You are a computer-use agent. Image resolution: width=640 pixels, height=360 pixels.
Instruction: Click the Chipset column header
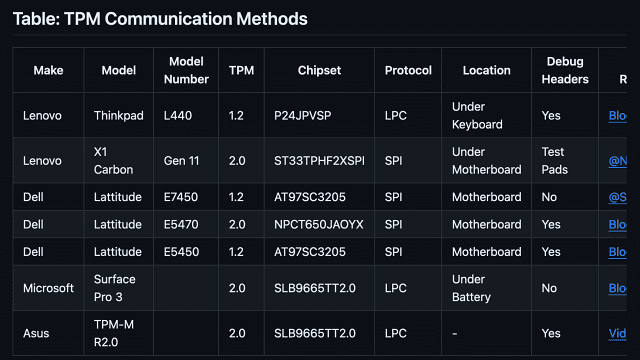pos(319,70)
